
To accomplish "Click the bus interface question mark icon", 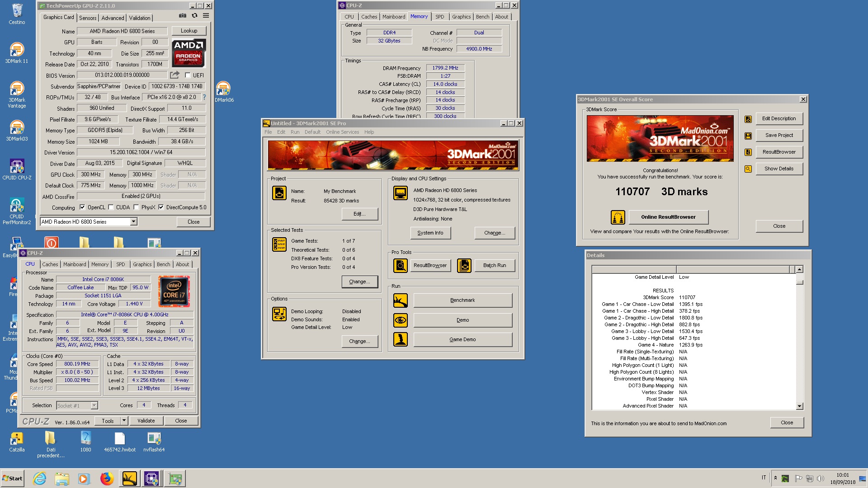I will tap(204, 97).
